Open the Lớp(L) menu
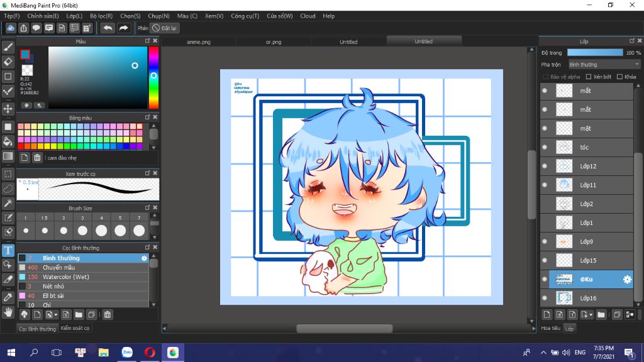The image size is (644, 362). [74, 16]
